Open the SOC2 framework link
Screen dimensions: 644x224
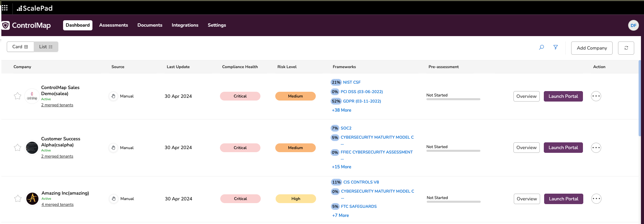(346, 128)
